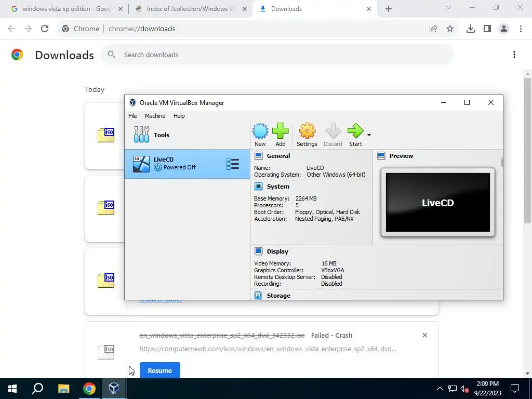The height and width of the screenshot is (399, 532).
Task: Open Chrome profile avatar
Action: point(504,29)
